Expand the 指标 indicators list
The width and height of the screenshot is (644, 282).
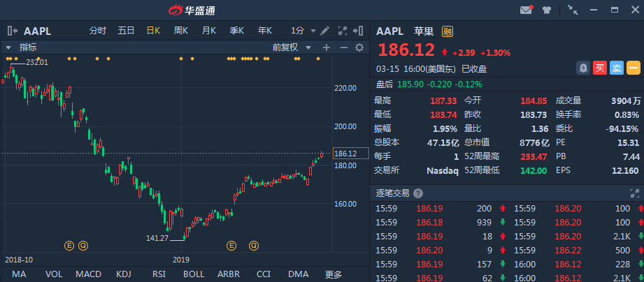point(9,47)
